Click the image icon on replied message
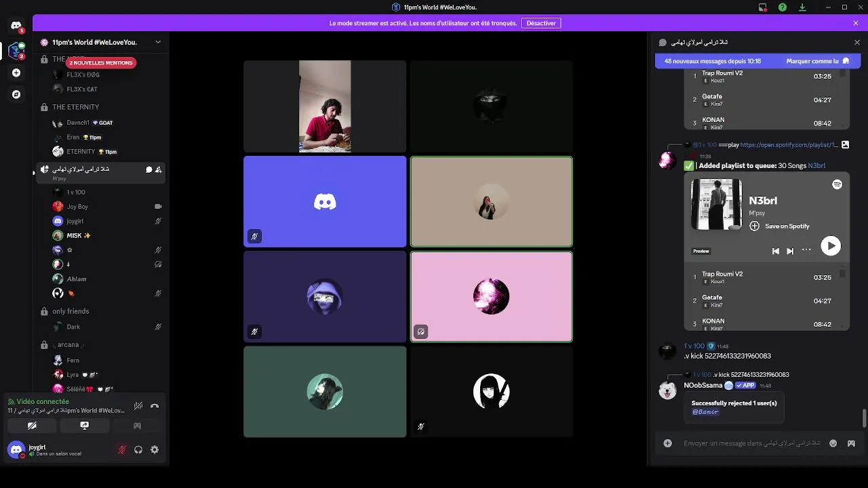868x488 pixels. pos(845,145)
